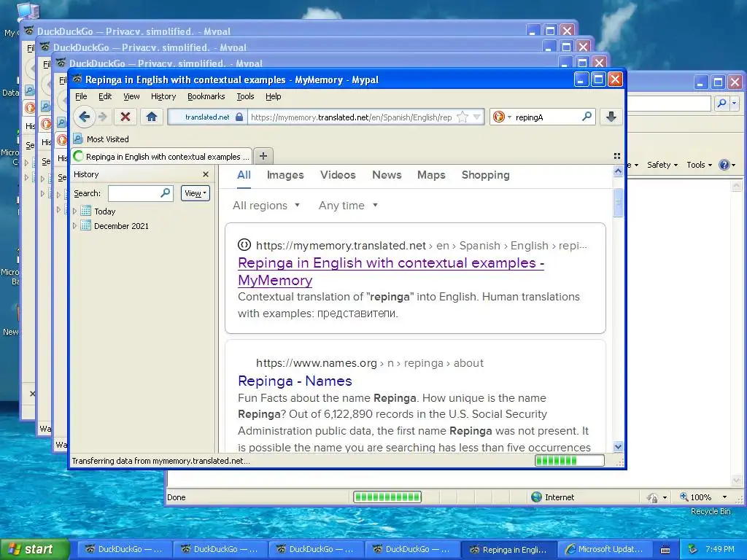Click the forward arrow in Mypal toolbar

pos(102,117)
